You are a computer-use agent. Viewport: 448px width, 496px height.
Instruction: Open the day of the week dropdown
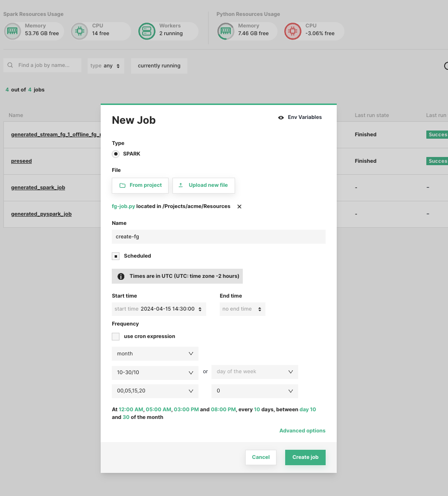point(254,372)
